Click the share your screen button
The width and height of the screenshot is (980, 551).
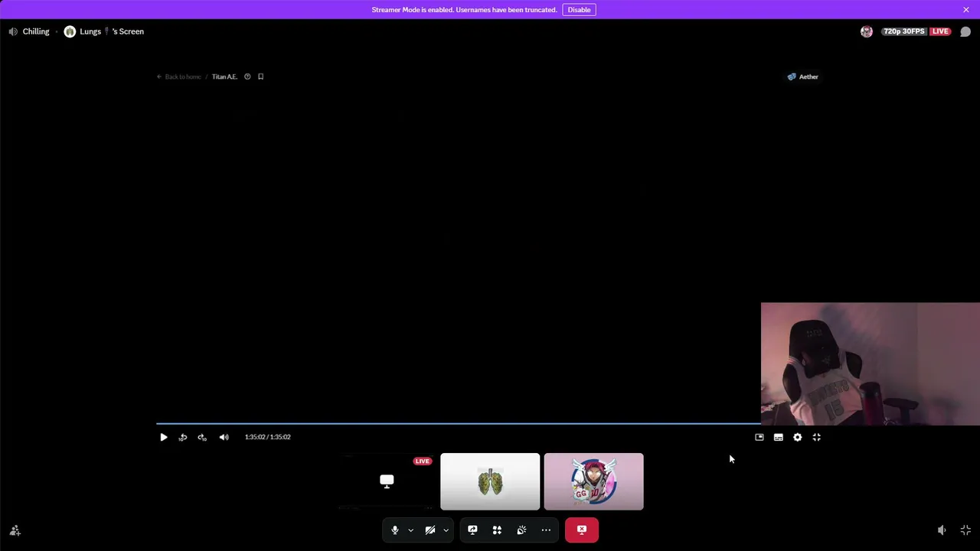[x=472, y=530]
